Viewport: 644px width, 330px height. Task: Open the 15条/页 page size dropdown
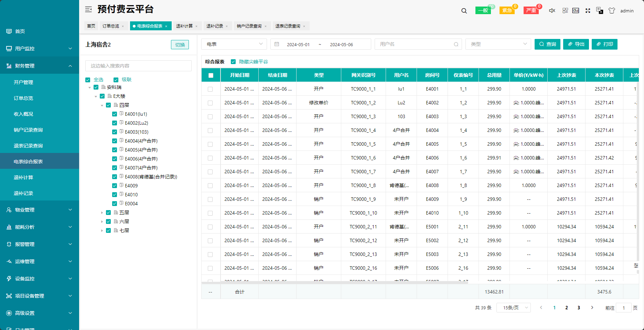[x=513, y=308]
